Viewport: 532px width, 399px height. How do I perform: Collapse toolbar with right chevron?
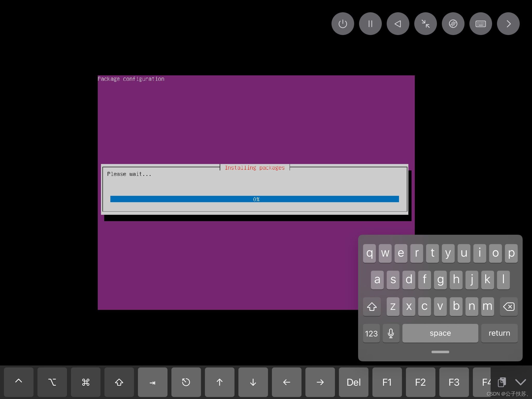[508, 24]
